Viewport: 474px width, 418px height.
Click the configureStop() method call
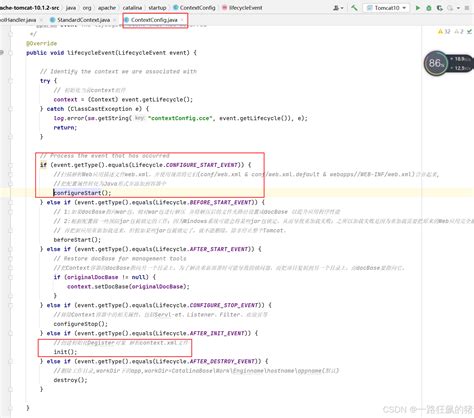coord(81,324)
